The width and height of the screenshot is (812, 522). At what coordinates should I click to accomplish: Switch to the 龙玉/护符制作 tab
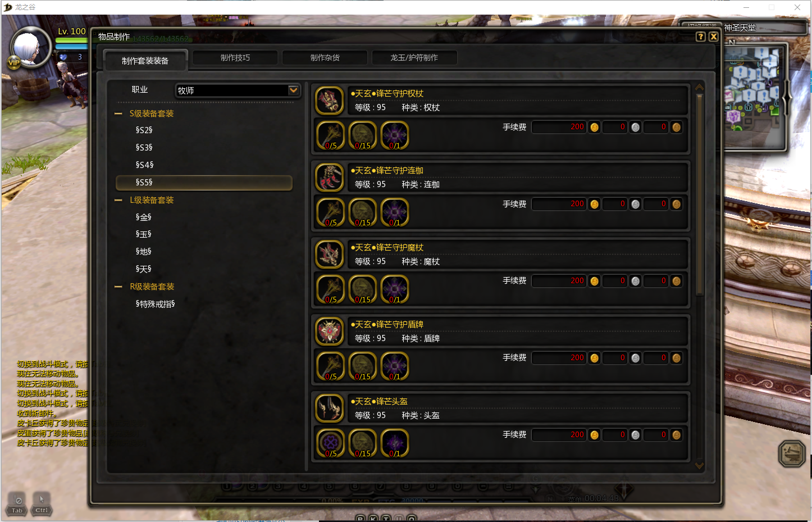click(414, 58)
